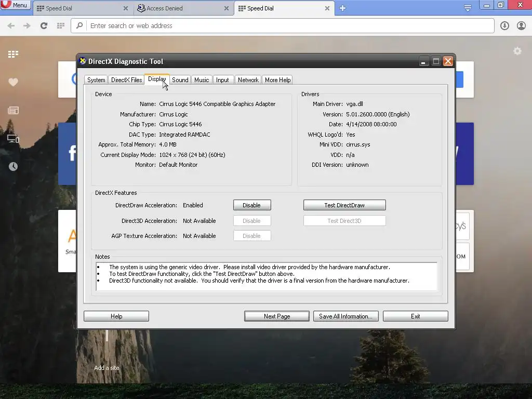Close the Access Denied tab

(227, 8)
